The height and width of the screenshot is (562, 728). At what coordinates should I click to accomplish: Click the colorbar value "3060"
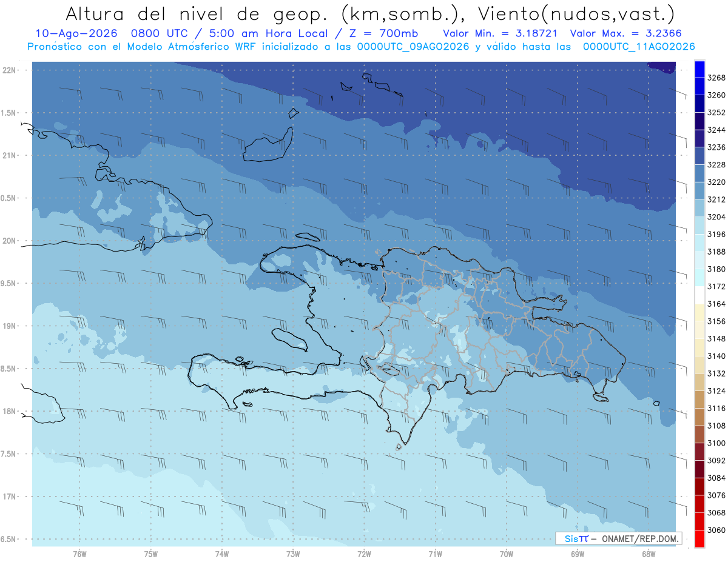pyautogui.click(x=716, y=530)
